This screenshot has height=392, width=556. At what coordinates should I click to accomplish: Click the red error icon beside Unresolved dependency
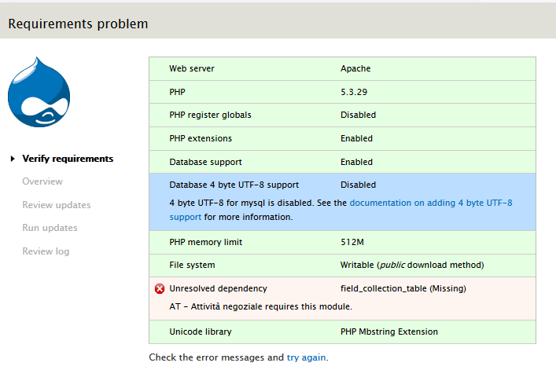tap(160, 289)
